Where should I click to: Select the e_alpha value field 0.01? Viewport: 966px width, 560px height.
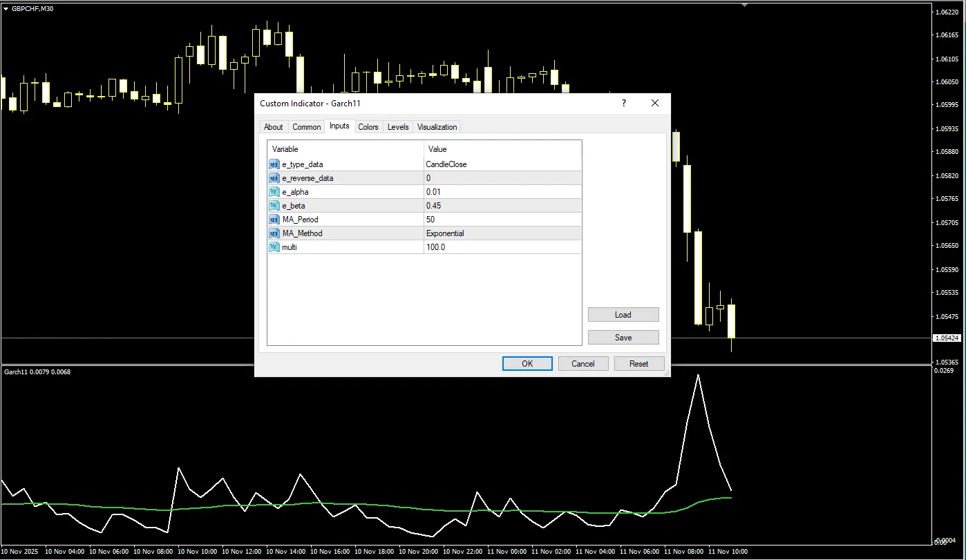(x=433, y=192)
